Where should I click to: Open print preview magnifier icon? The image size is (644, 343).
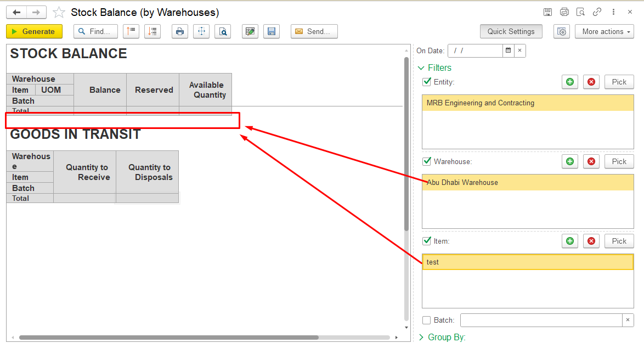click(223, 32)
